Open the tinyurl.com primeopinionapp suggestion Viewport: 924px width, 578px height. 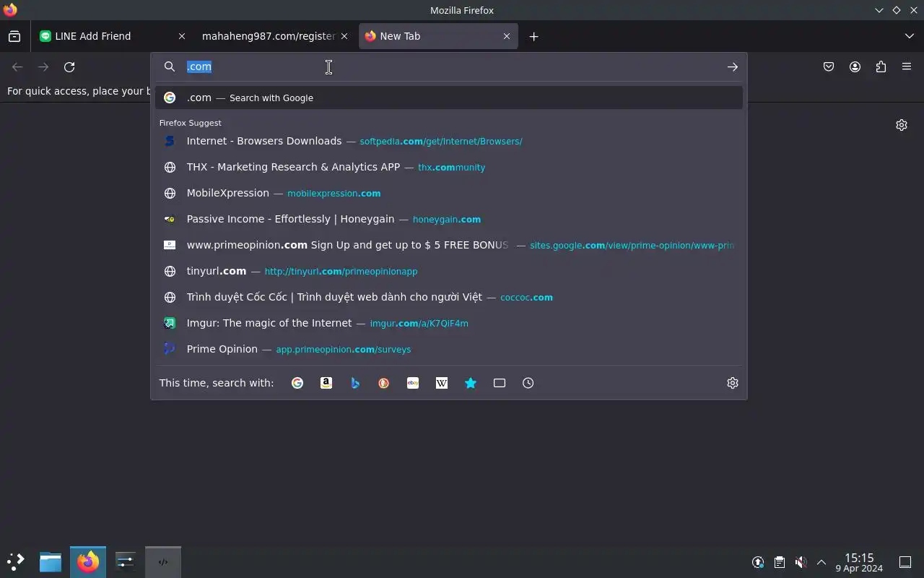pos(449,271)
